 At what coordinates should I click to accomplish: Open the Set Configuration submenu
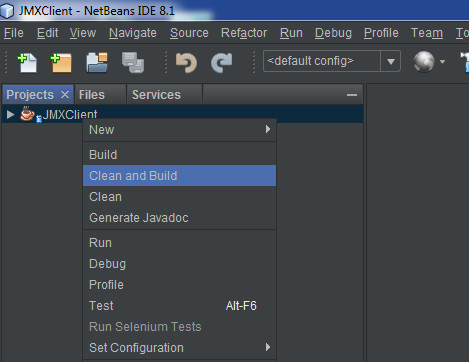tap(179, 348)
